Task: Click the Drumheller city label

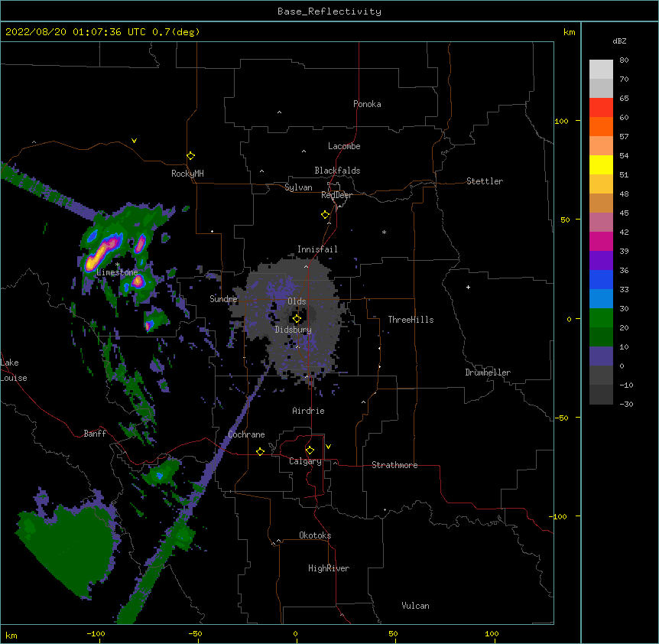Action: click(488, 372)
